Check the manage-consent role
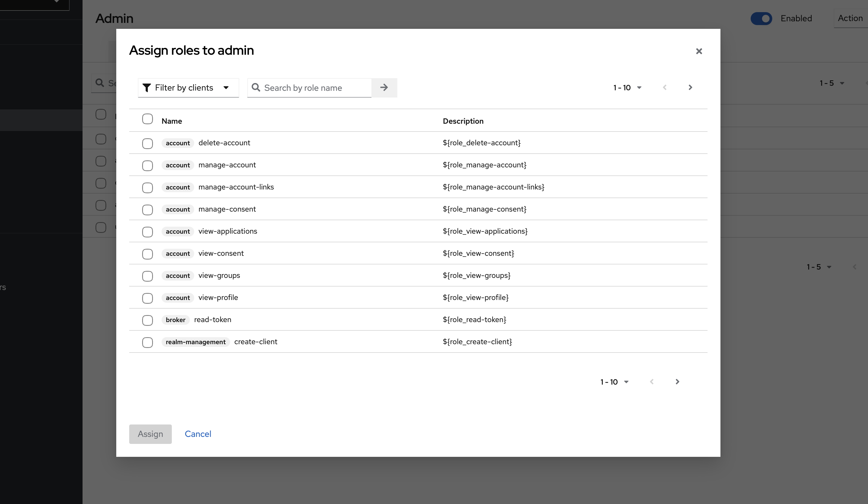The height and width of the screenshot is (504, 868). coord(148,210)
